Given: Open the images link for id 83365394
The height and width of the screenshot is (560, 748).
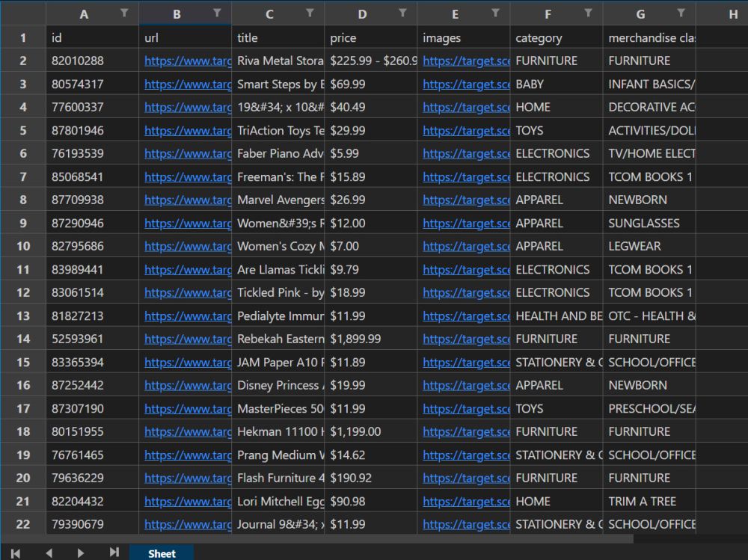Looking at the screenshot, I should point(466,363).
